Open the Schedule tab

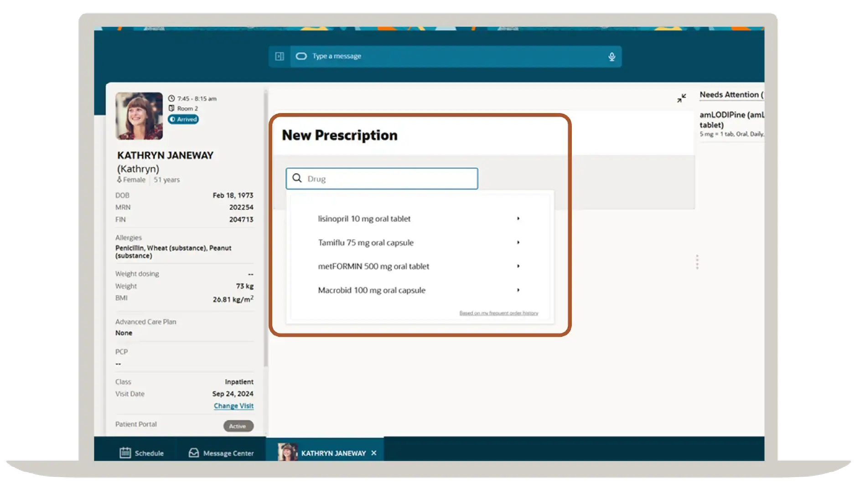148,453
